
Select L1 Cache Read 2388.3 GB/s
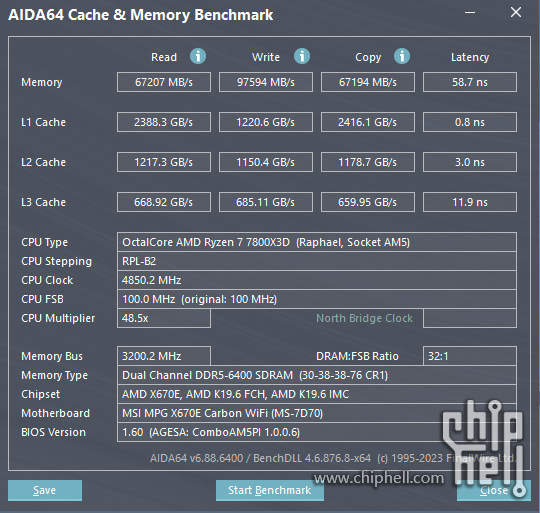(x=164, y=122)
